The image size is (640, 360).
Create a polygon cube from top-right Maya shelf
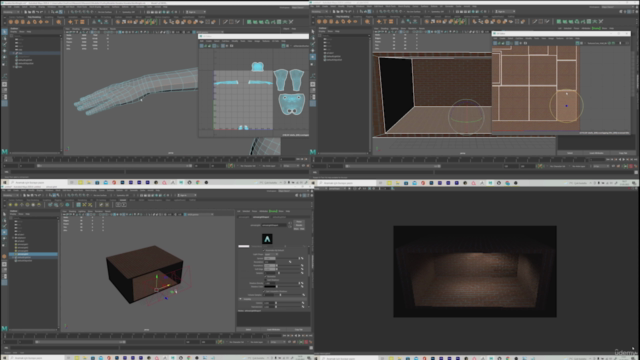326,22
